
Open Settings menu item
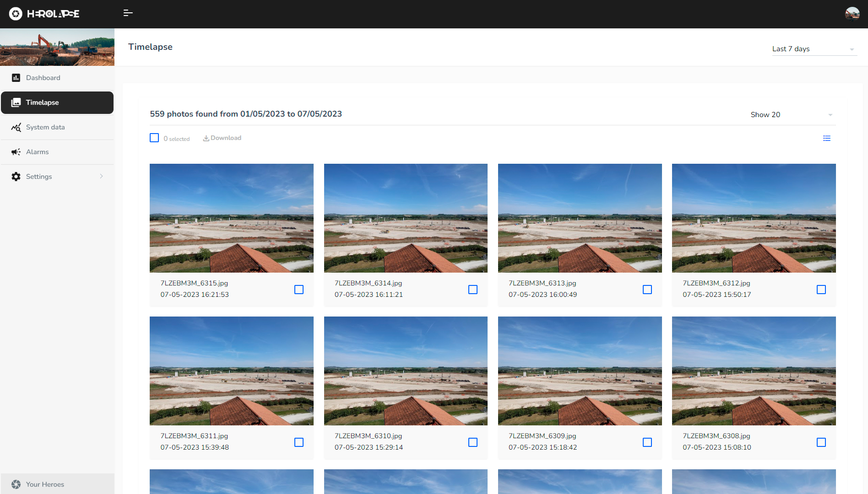coord(57,177)
